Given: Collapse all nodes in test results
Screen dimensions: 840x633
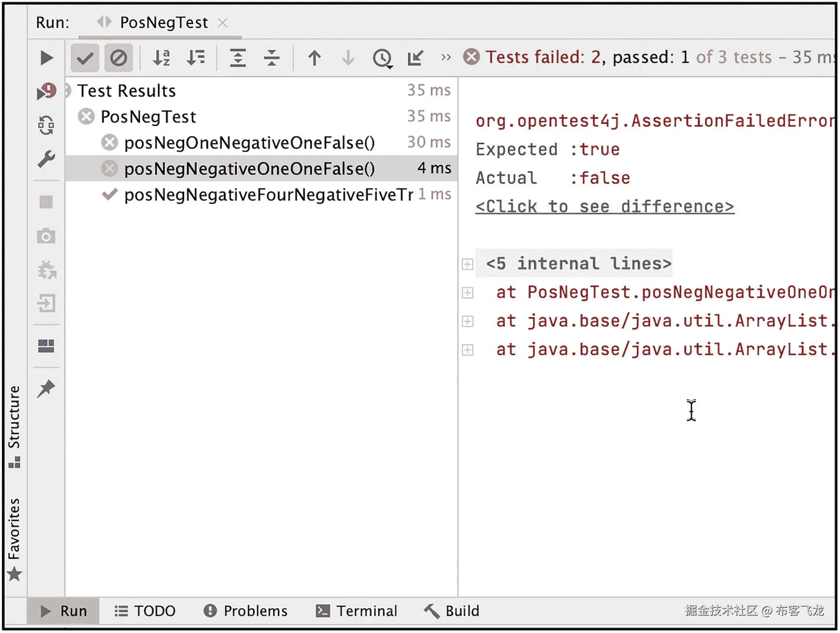Looking at the screenshot, I should click(272, 58).
